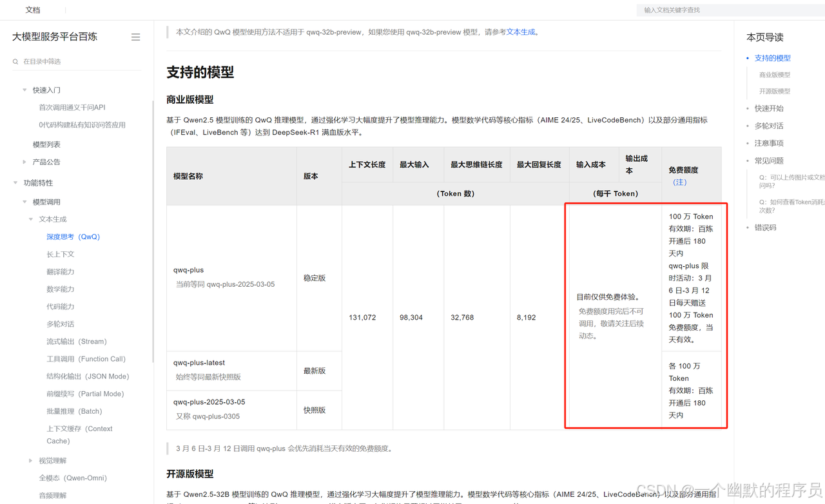Click the 目前仅供免费体验 cost cell text
The height and width of the screenshot is (504, 825).
click(x=609, y=297)
